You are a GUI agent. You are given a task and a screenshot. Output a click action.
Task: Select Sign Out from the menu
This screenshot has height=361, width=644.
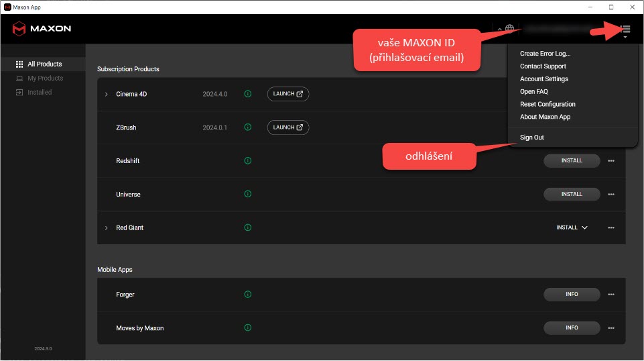[x=531, y=138]
